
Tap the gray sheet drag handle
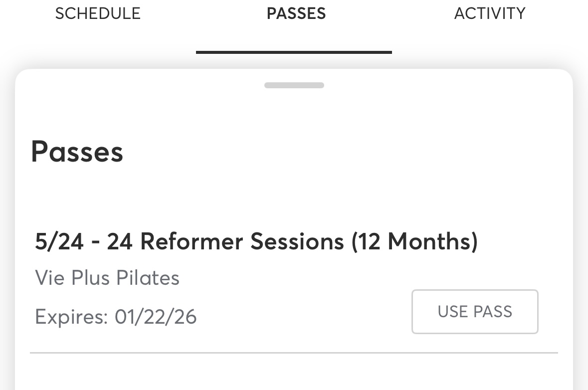[x=294, y=85]
